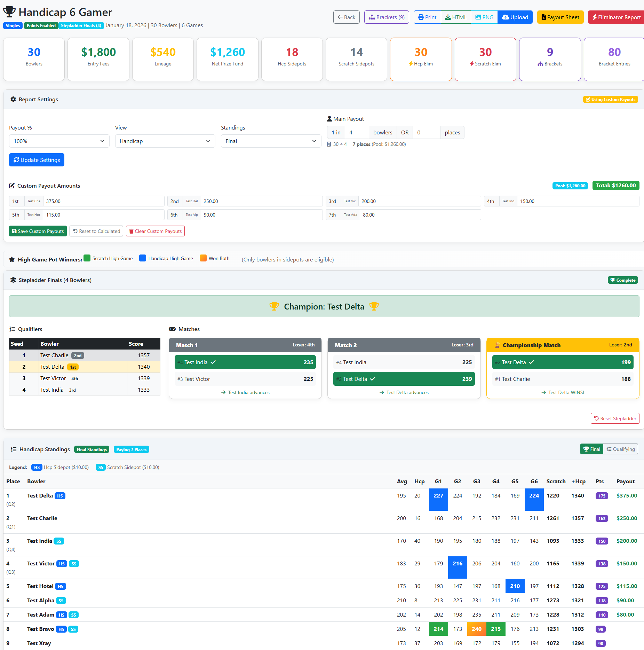644x650 pixels.
Task: Click the layers icon next to Stepladder Finals
Action: pos(13,280)
